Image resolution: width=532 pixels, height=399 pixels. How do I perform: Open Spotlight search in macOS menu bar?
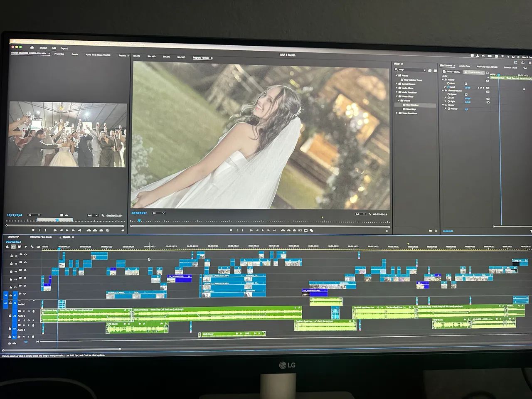click(x=508, y=57)
